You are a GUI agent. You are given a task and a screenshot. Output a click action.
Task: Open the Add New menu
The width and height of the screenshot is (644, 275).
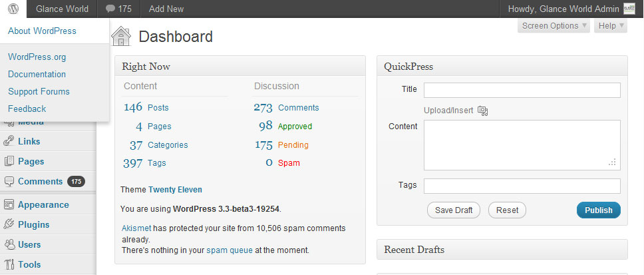[166, 9]
